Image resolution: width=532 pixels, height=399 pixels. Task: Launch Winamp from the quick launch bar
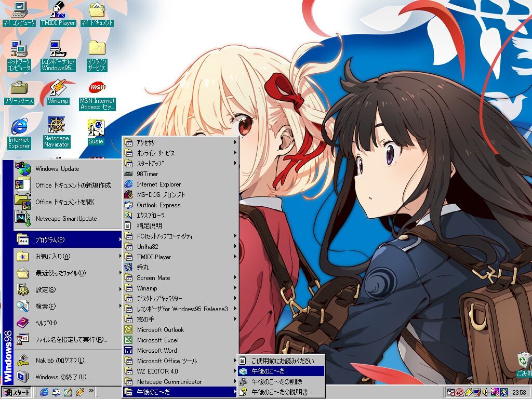point(79,393)
